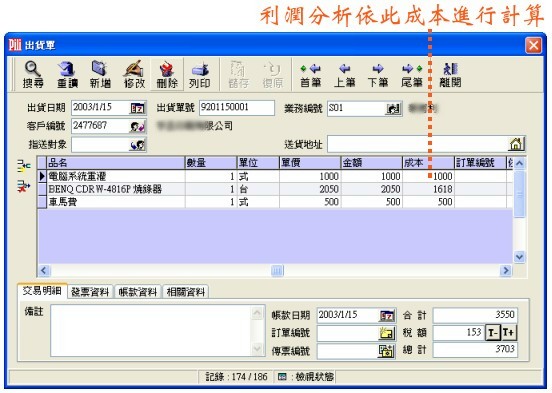Go to first record with 首筆
552x393 pixels.
tap(310, 74)
